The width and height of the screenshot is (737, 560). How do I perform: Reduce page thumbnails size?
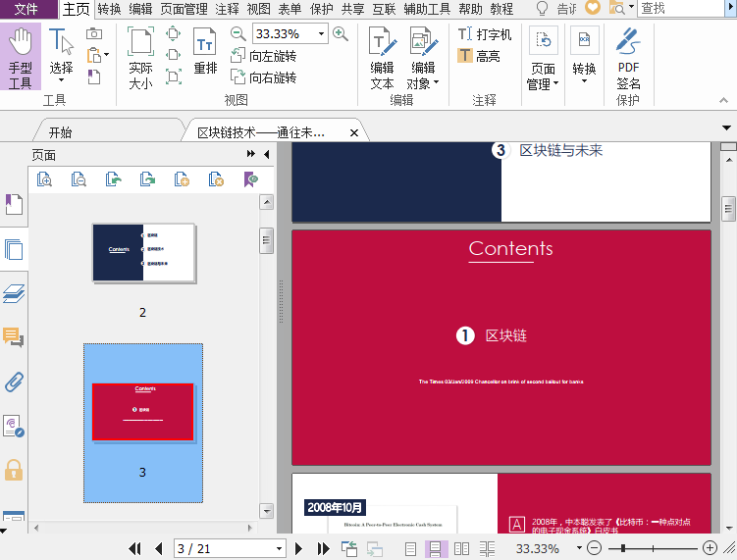tap(79, 179)
